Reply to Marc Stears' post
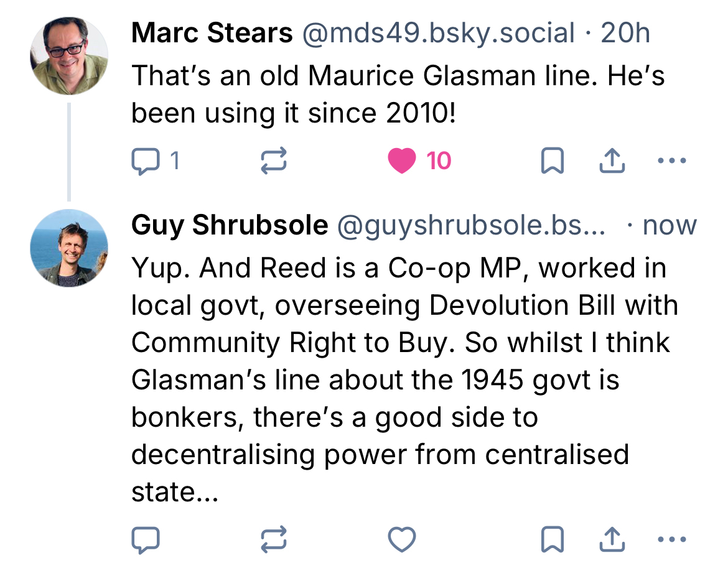 146,162
